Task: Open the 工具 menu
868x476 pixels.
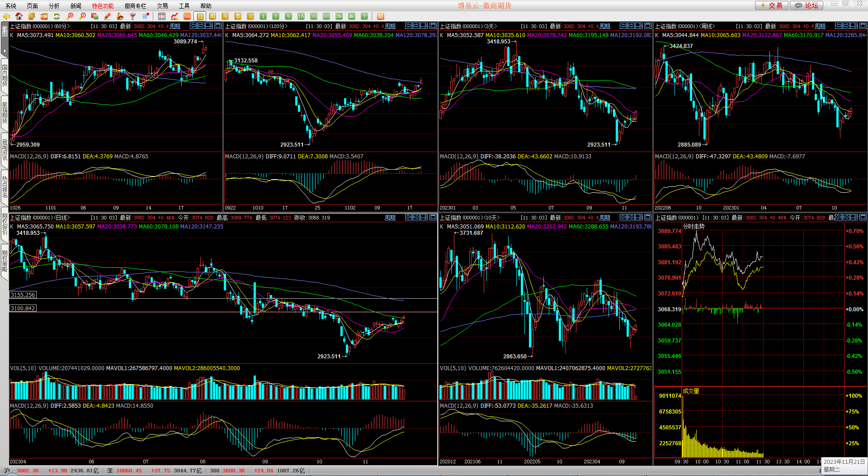Action: pos(184,6)
